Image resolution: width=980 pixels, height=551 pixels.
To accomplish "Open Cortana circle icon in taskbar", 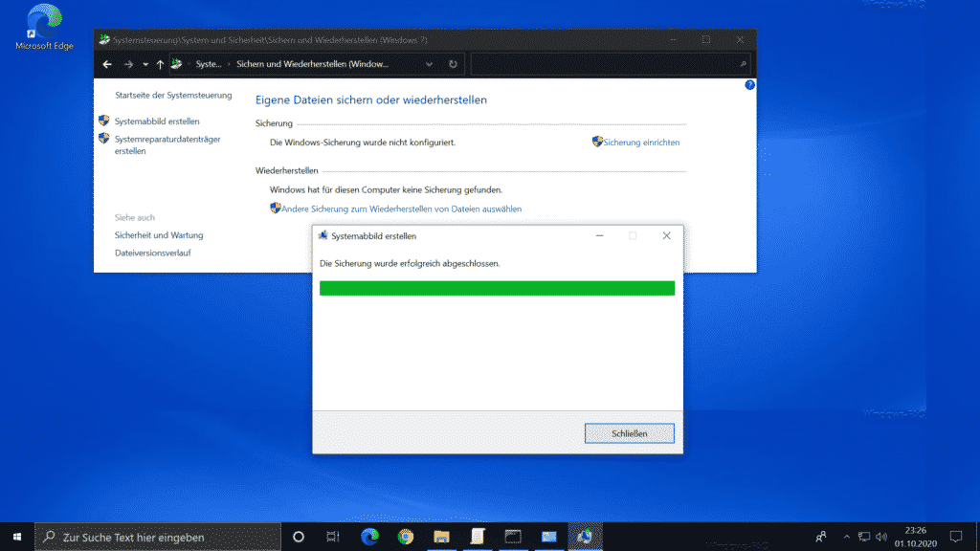I will [299, 538].
